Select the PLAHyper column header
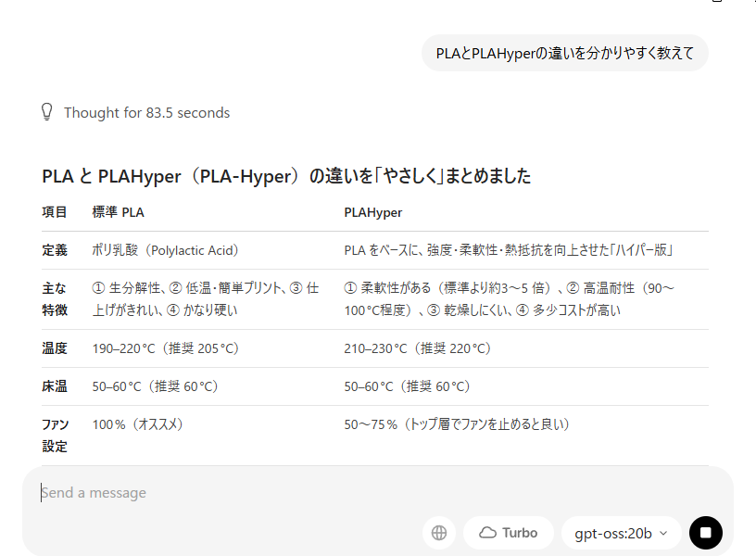The width and height of the screenshot is (756, 556). [373, 212]
